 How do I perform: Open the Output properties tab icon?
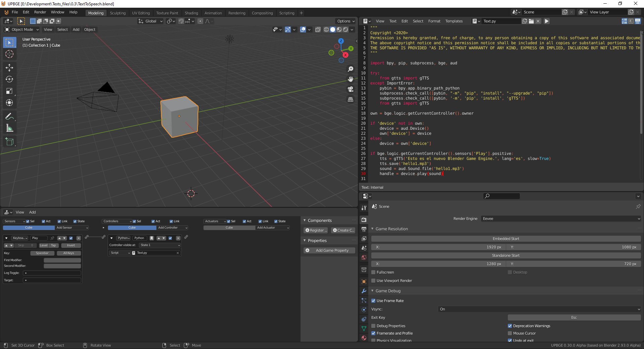364,229
